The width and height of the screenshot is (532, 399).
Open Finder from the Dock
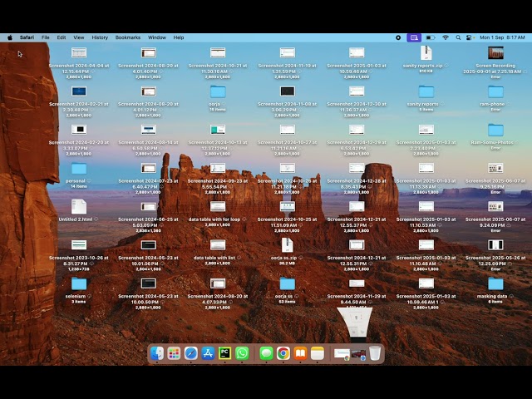click(x=156, y=353)
